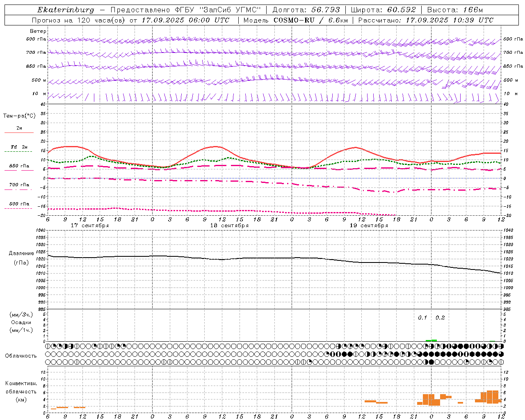Select the "(мм/1ч.)" precipitation unit label
Screen dimensions: 525x420
coord(21,330)
